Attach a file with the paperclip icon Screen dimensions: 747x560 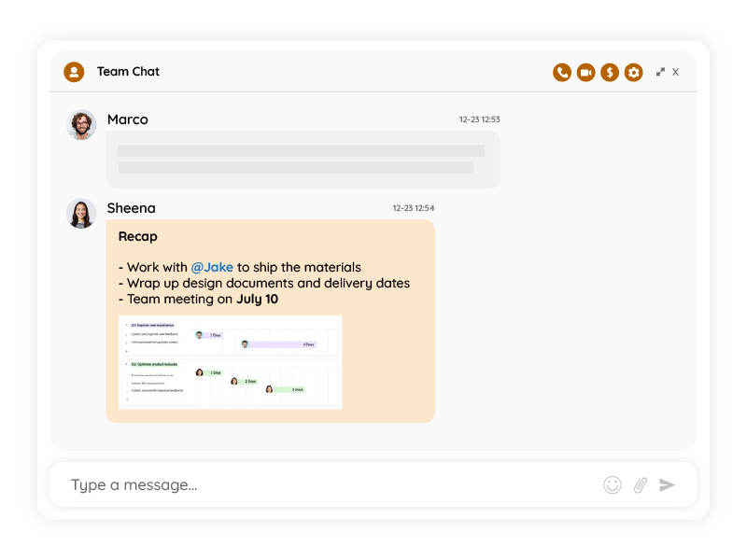tap(641, 484)
